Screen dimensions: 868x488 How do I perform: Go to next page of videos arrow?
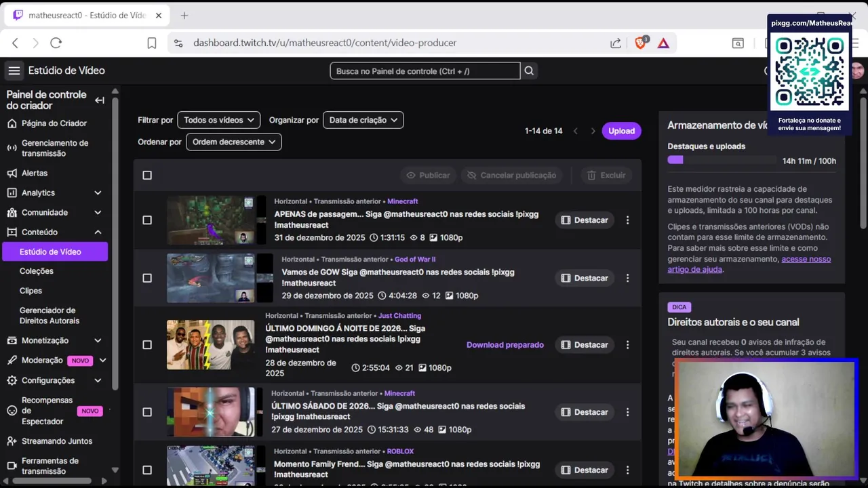(x=593, y=131)
